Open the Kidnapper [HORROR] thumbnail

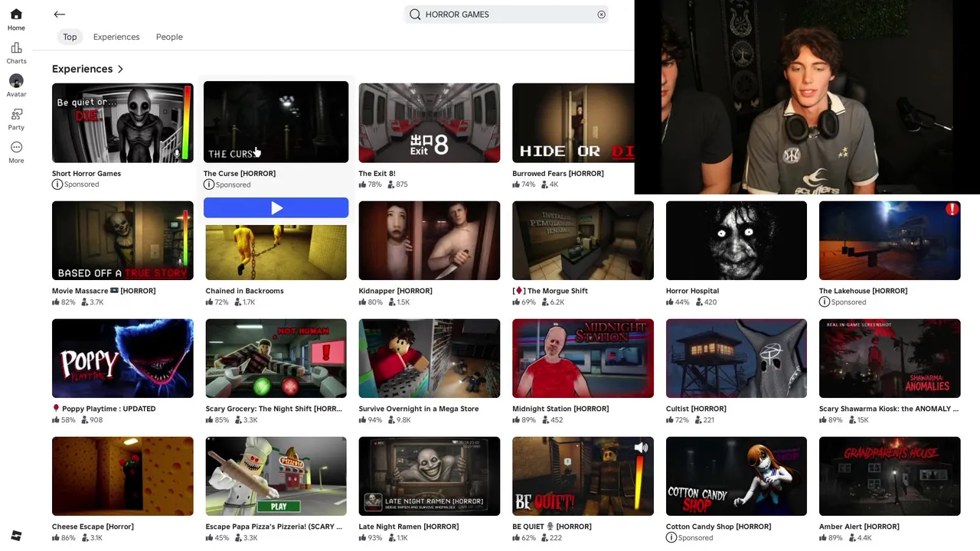430,240
